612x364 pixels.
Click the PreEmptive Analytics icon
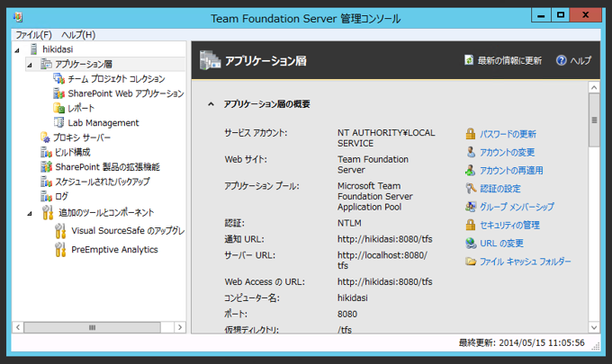pyautogui.click(x=60, y=250)
